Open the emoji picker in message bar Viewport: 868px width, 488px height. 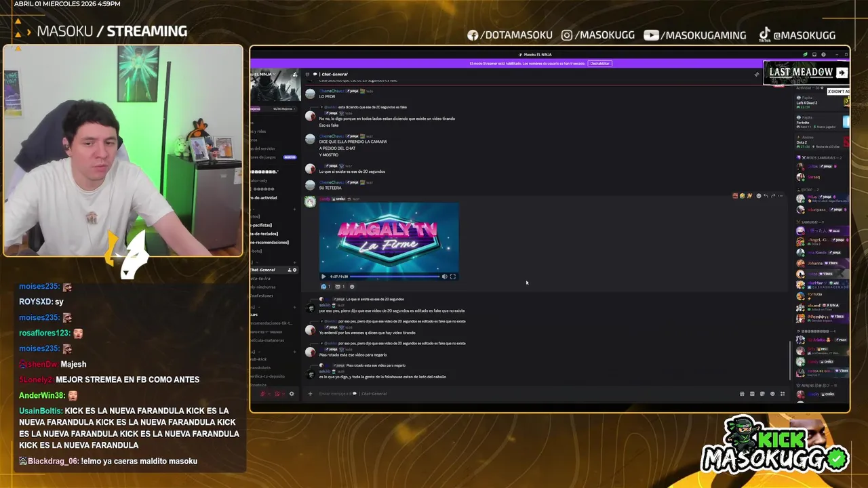772,394
